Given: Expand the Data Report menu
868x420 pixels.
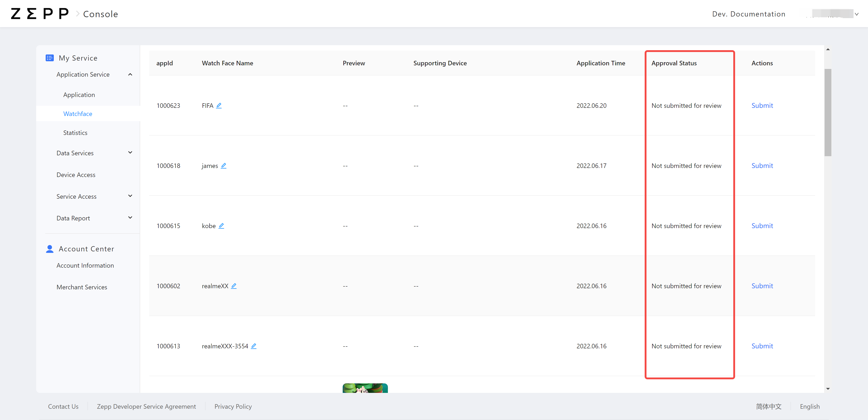Looking at the screenshot, I should click(x=130, y=218).
